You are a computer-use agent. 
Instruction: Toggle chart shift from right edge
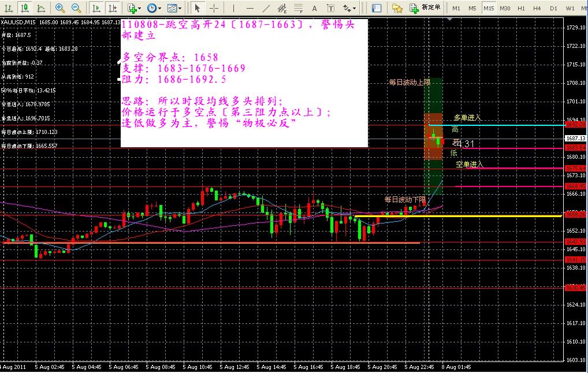click(x=113, y=8)
